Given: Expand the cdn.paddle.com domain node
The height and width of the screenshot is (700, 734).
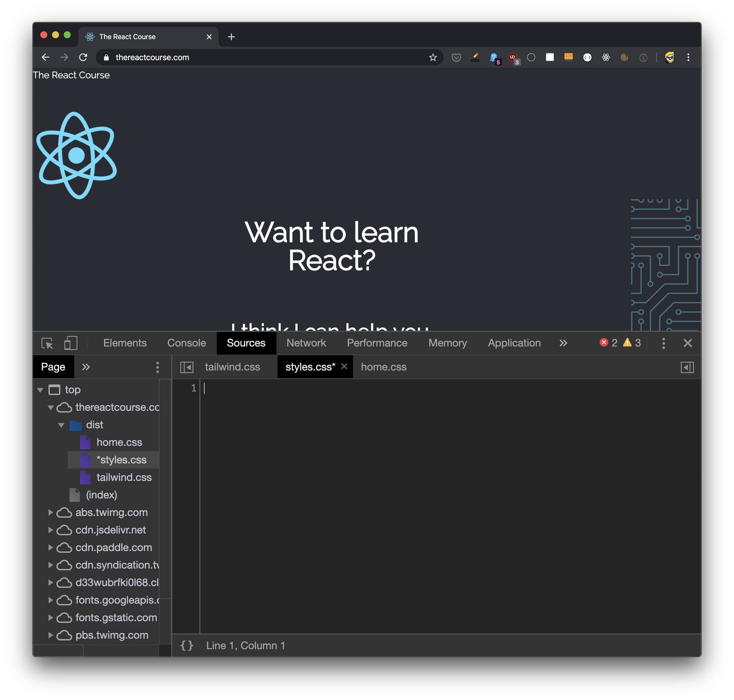Looking at the screenshot, I should pos(50,547).
